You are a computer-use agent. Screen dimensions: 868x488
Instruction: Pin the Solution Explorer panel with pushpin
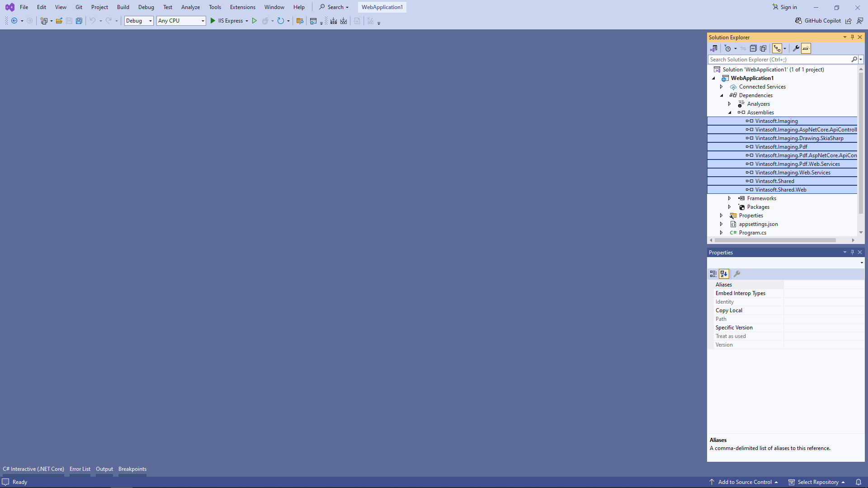[852, 37]
